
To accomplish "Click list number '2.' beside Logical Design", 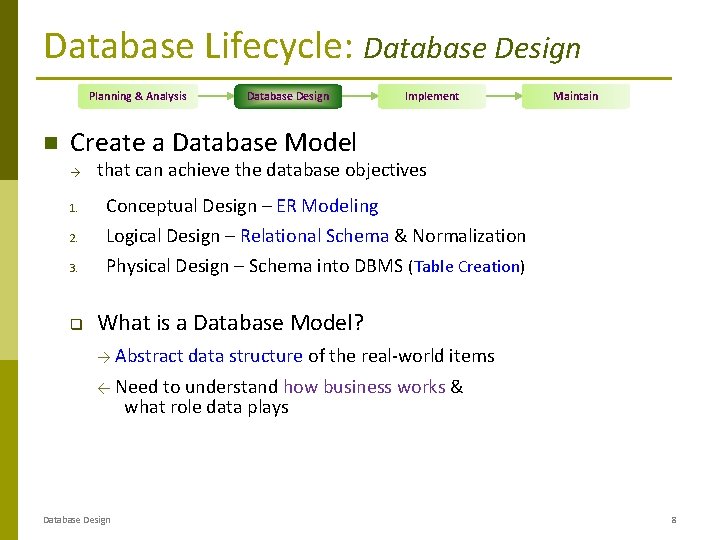I will pos(73,238).
